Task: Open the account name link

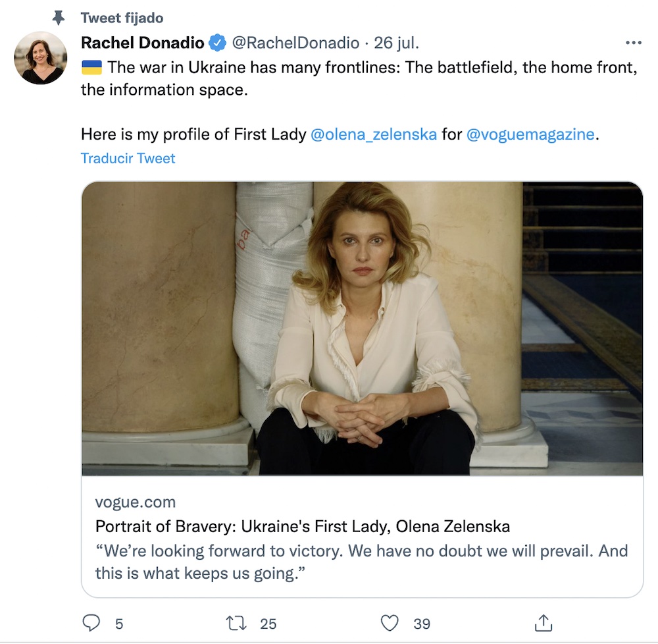Action: pos(142,43)
